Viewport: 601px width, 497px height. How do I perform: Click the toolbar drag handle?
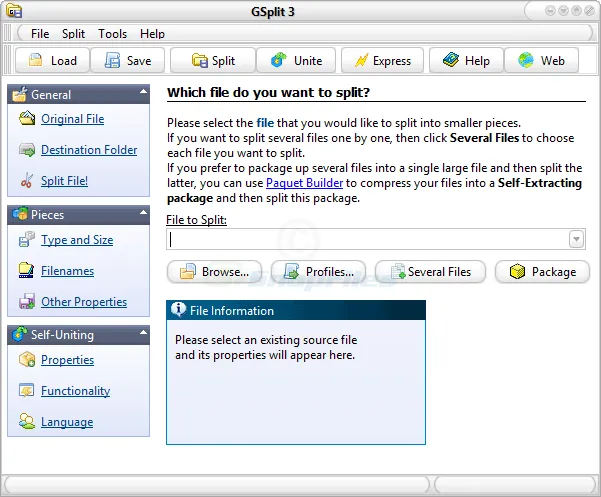point(7,60)
